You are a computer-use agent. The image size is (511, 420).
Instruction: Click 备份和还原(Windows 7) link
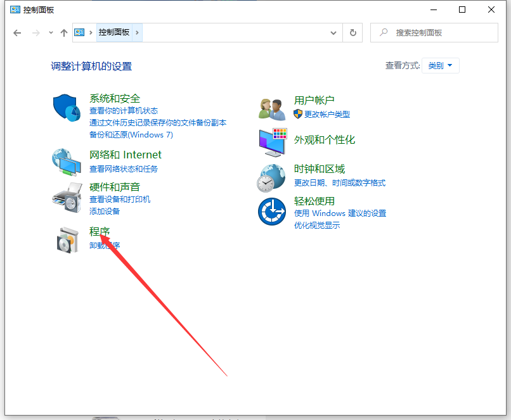tap(131, 135)
